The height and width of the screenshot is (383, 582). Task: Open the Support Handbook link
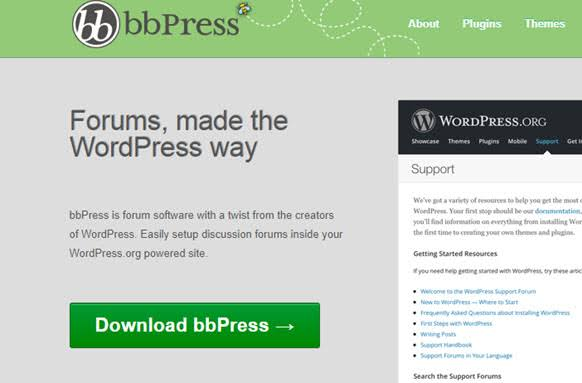coord(446,345)
